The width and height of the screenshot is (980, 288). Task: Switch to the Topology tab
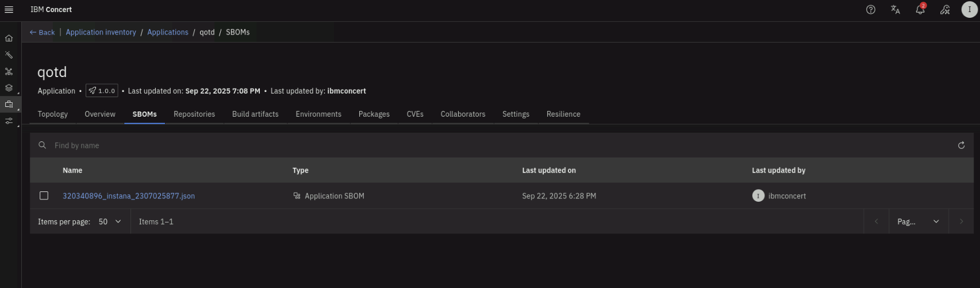(x=52, y=114)
